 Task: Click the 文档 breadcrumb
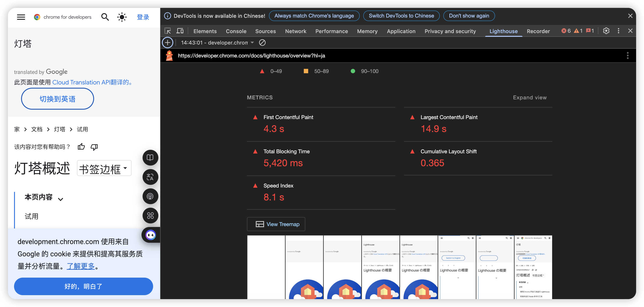coord(37,129)
